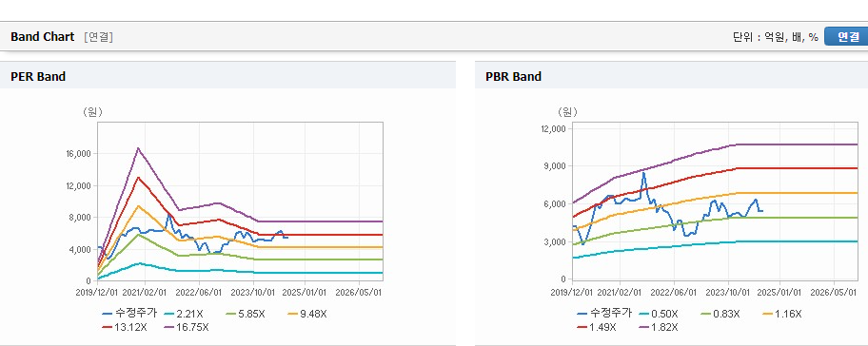Toggle 1.16X legend entry

pos(781,314)
